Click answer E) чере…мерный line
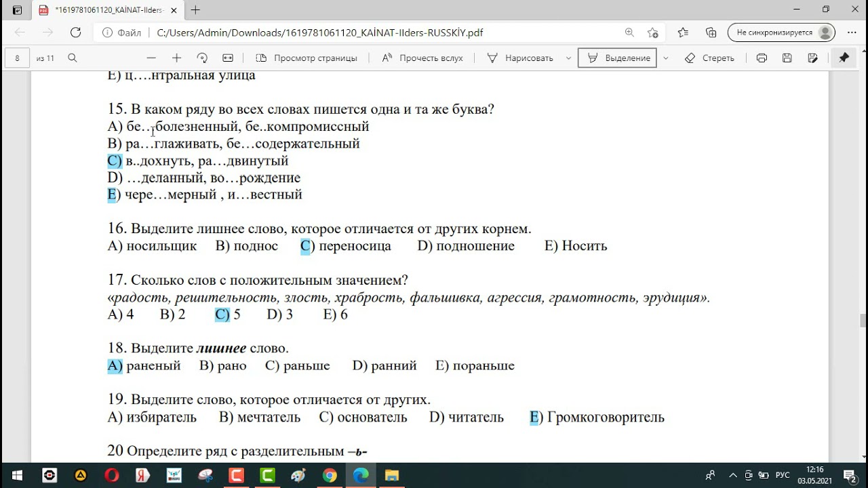 [205, 195]
